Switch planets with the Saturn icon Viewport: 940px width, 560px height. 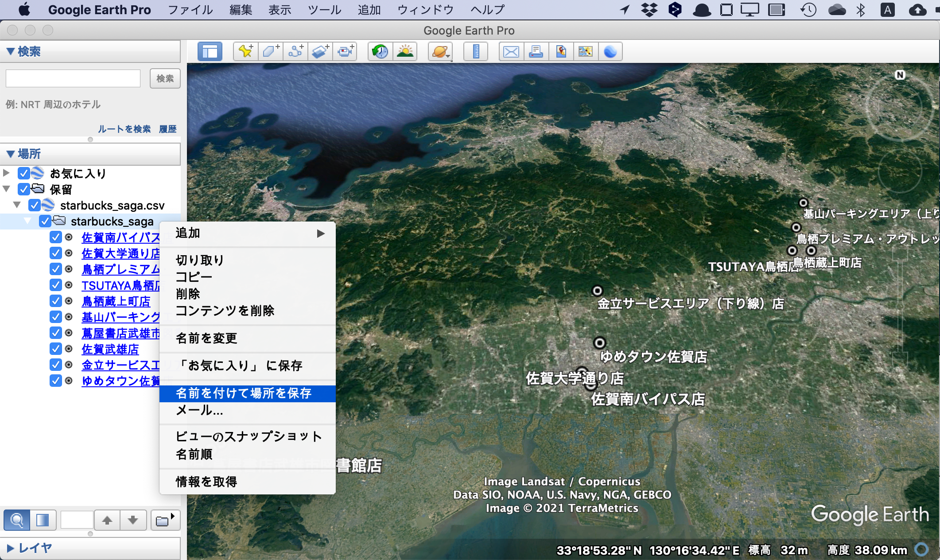pyautogui.click(x=440, y=52)
